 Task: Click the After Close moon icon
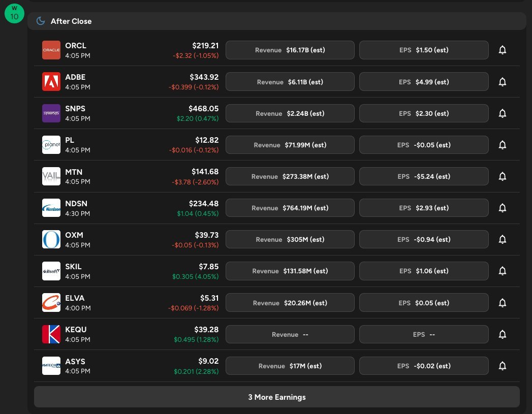point(41,21)
